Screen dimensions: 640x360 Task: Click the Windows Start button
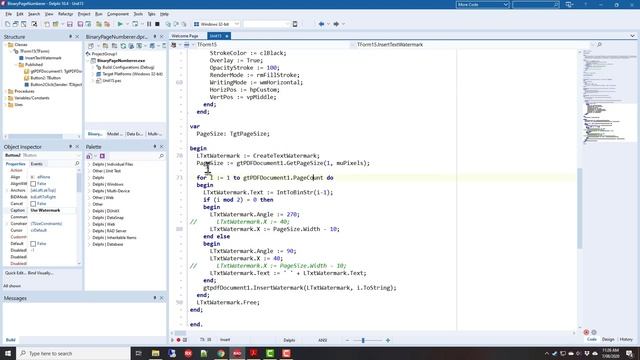coord(8,353)
